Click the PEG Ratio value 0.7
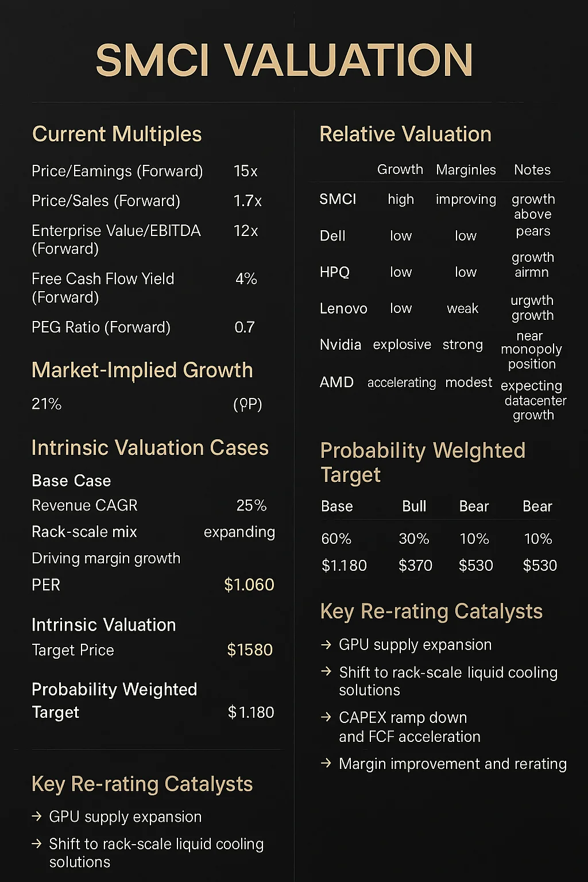Viewport: 588px width, 882px height. 245,327
